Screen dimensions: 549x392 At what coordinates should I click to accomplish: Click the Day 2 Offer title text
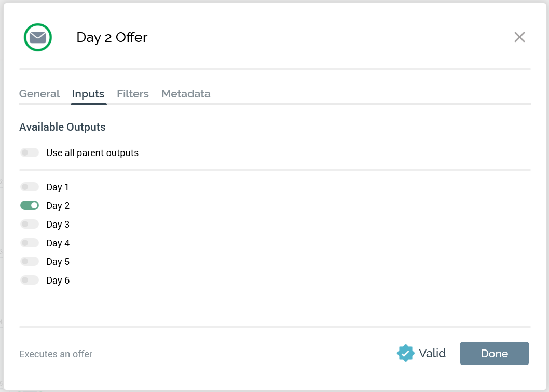point(112,37)
